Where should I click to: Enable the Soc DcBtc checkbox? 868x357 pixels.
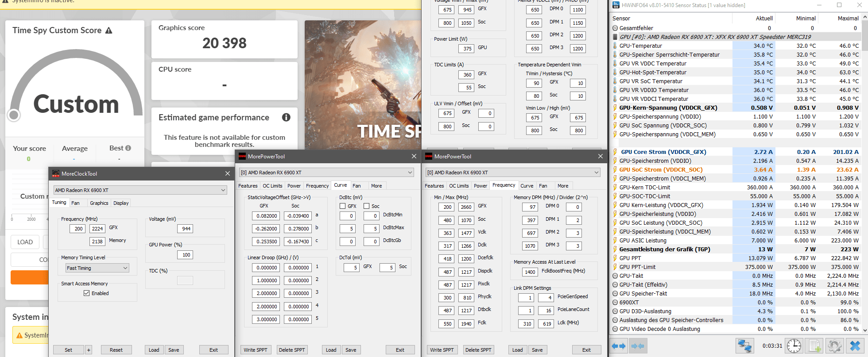coord(366,206)
